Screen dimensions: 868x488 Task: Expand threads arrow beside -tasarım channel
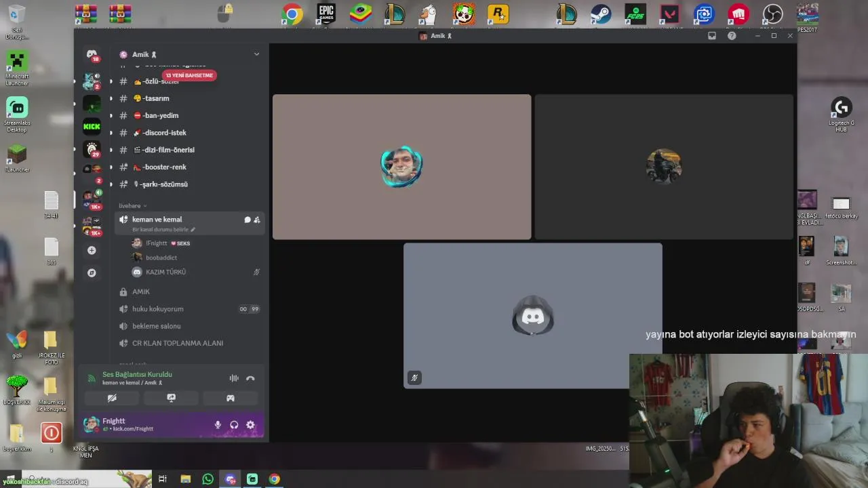[111, 98]
